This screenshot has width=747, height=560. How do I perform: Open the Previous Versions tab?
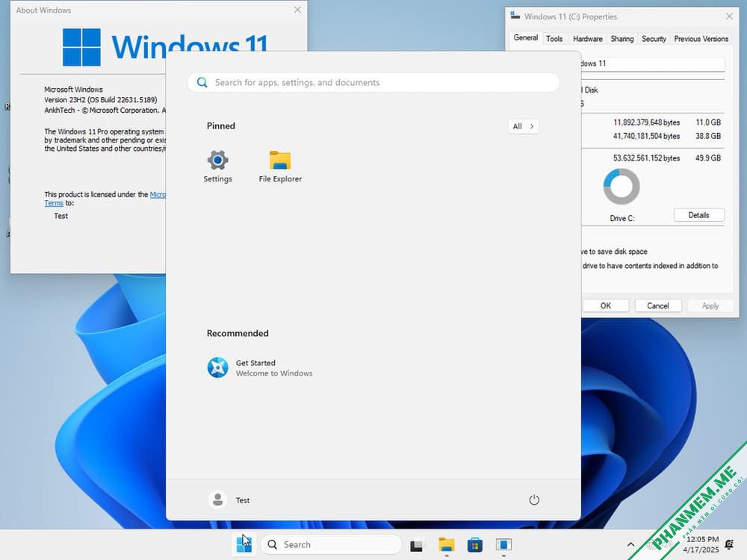[701, 39]
